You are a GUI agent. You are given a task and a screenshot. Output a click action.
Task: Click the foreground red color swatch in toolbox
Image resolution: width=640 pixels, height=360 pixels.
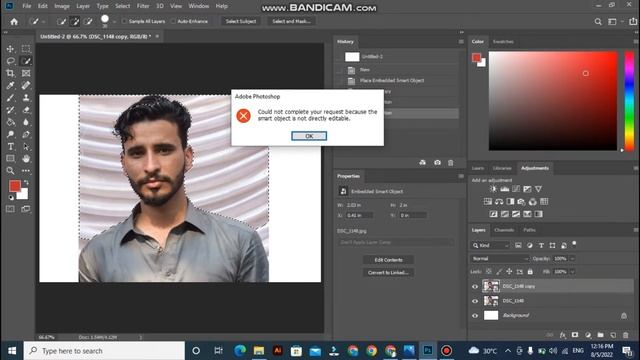click(15, 186)
